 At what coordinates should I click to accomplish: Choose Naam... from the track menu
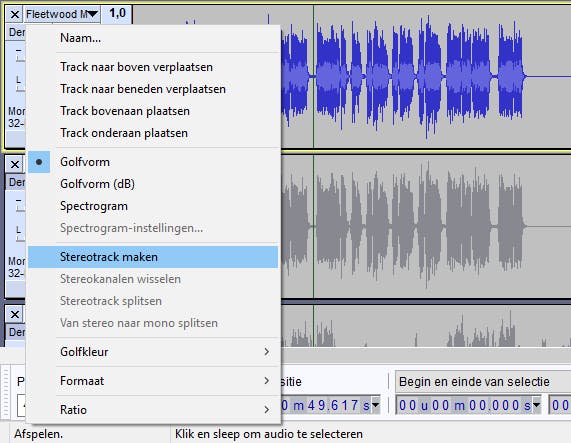[153, 38]
